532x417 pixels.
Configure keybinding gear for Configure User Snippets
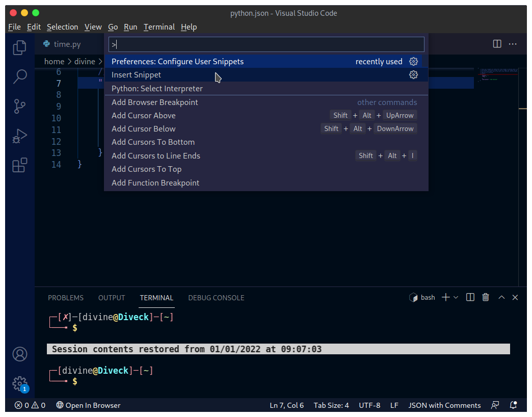tap(413, 61)
